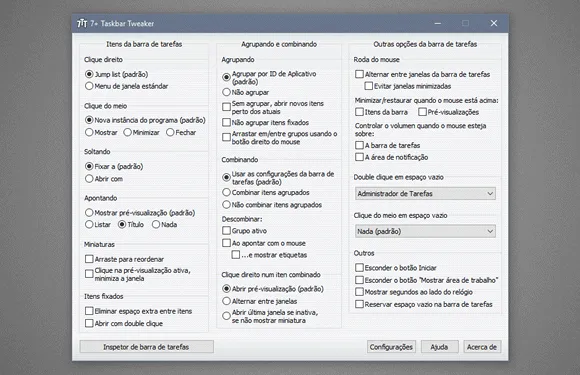This screenshot has height=375, width=580.
Task: Select Abrir pré-visualização (padrão) radio
Action: click(x=226, y=289)
